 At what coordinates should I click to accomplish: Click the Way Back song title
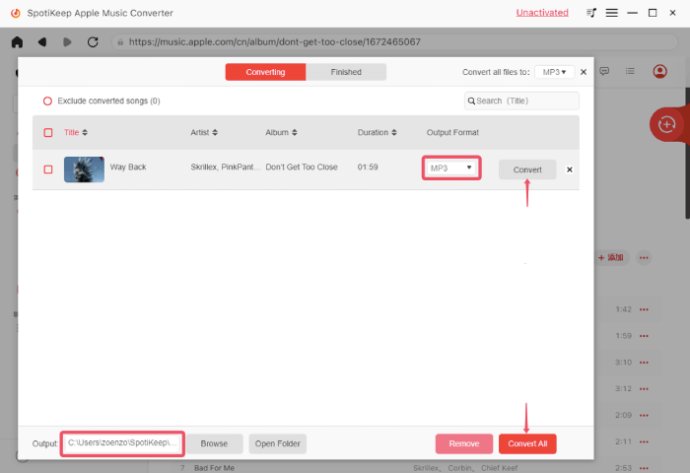point(128,167)
